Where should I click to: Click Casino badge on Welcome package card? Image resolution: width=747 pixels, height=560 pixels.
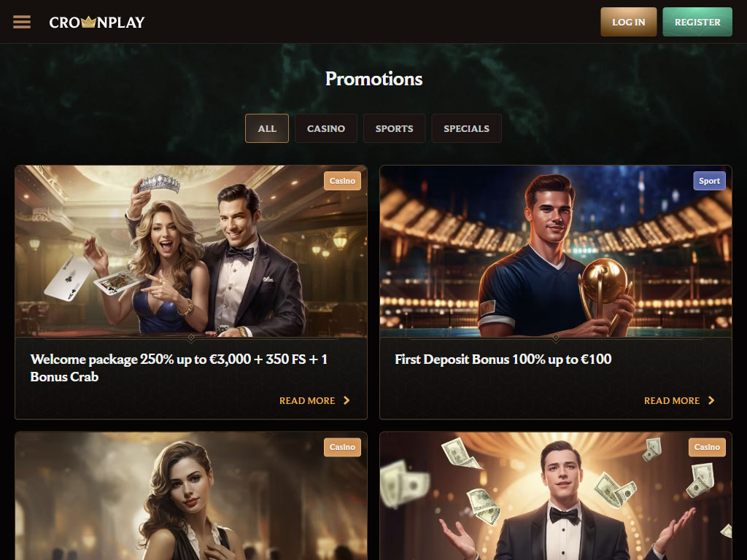pyautogui.click(x=342, y=181)
